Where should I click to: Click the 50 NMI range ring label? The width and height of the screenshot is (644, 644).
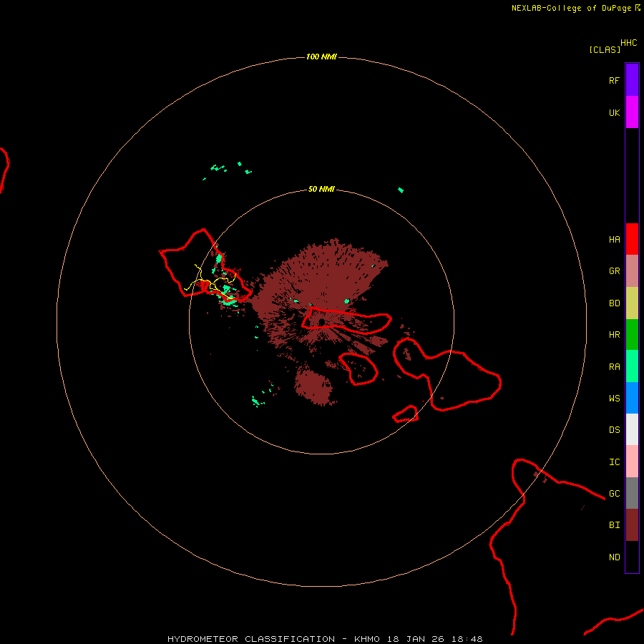tap(321, 190)
